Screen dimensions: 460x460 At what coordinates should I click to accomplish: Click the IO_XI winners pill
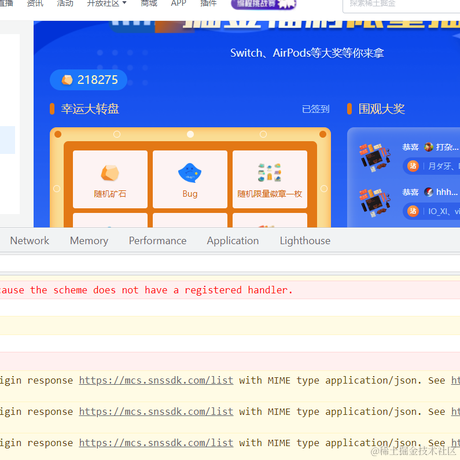click(x=432, y=211)
